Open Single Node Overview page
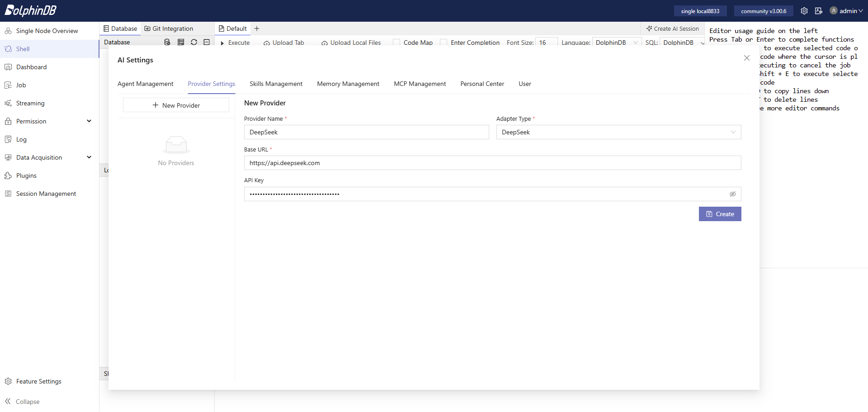The height and width of the screenshot is (412, 868). [x=49, y=31]
